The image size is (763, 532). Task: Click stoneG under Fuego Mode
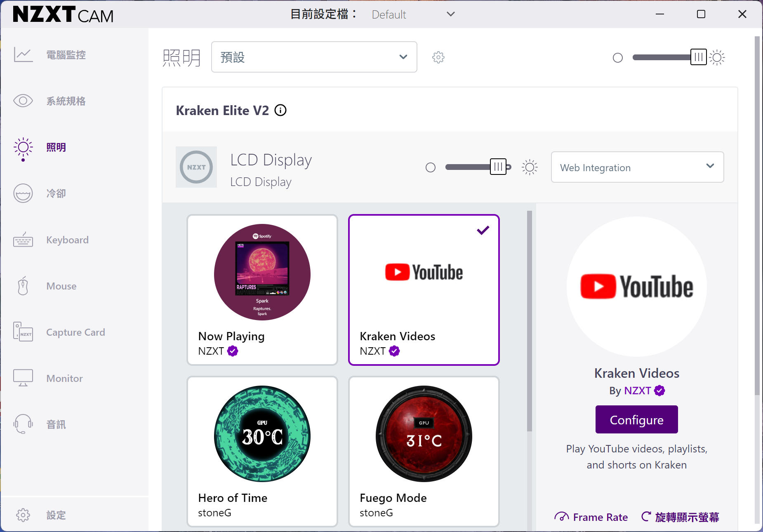pos(376,513)
